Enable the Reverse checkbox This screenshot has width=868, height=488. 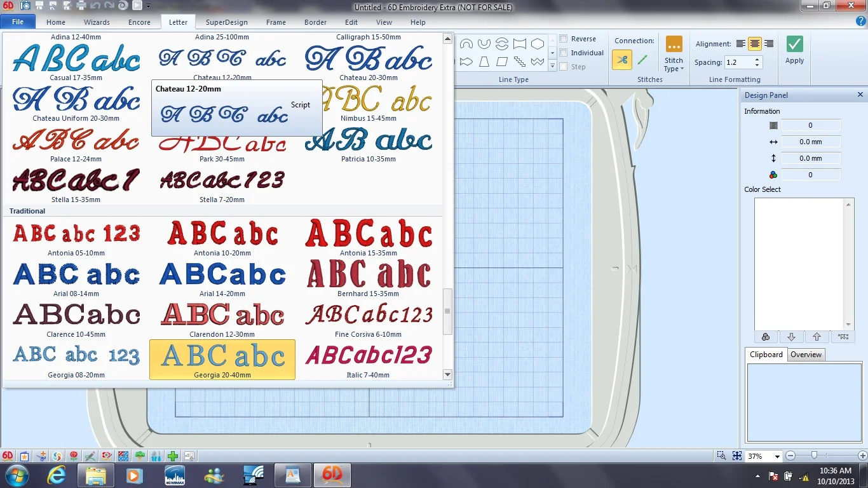(564, 39)
